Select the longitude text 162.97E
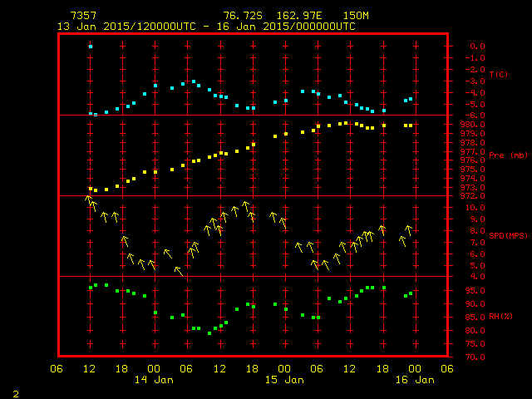Viewport: 532px width, 399px height. tap(299, 16)
